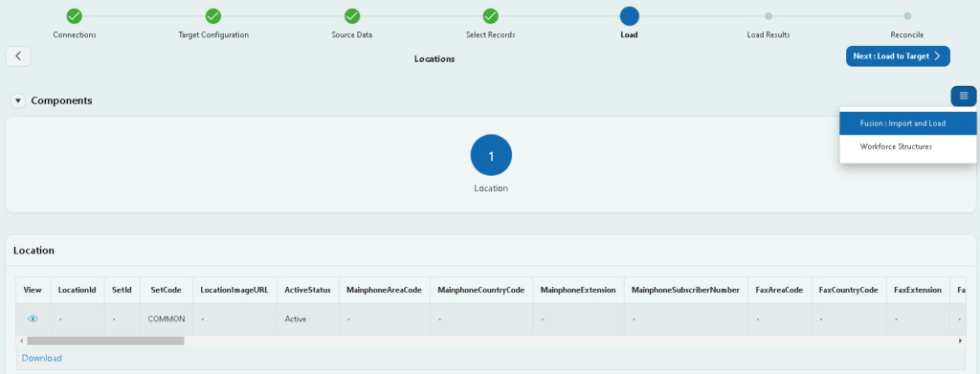The width and height of the screenshot is (980, 374).
Task: Click the Connections step checkmark
Action: click(75, 16)
